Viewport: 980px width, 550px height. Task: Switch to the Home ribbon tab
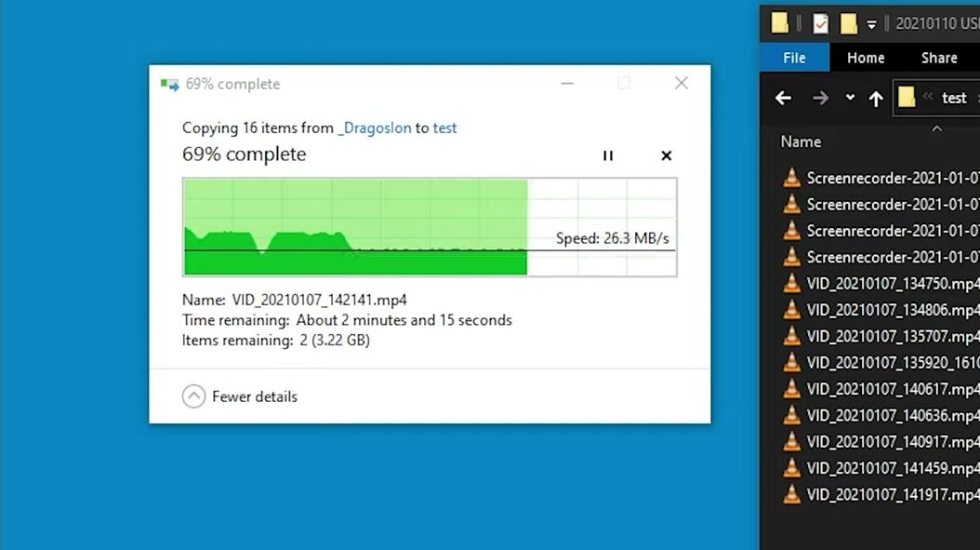[866, 58]
